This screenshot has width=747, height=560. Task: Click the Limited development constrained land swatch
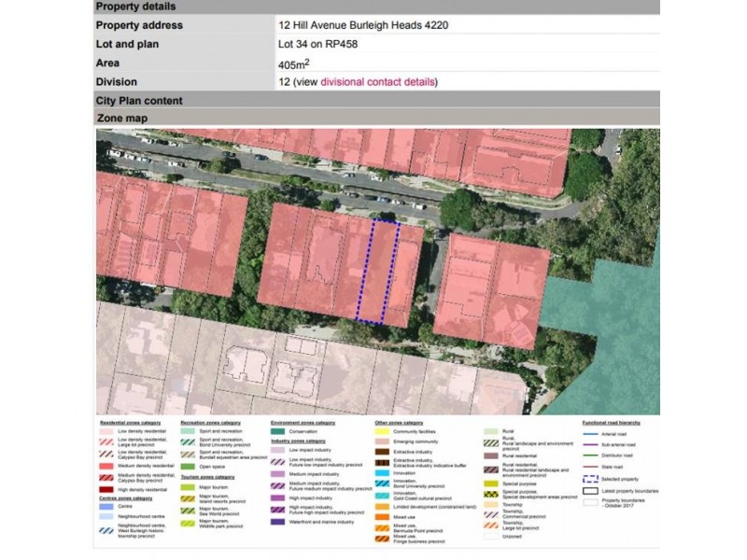tap(382, 507)
